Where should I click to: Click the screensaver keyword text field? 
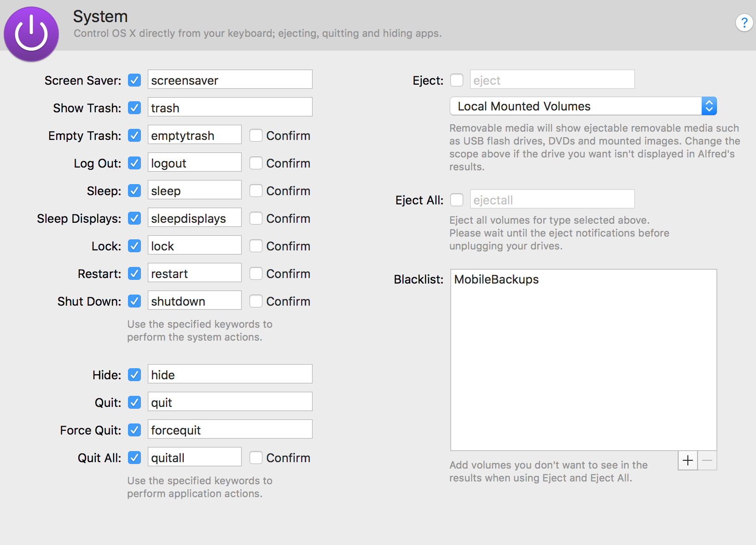[230, 80]
